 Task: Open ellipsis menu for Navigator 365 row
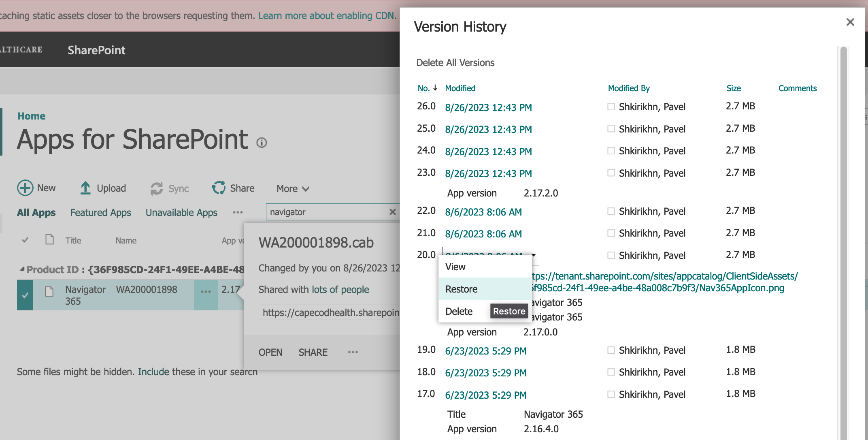(206, 292)
